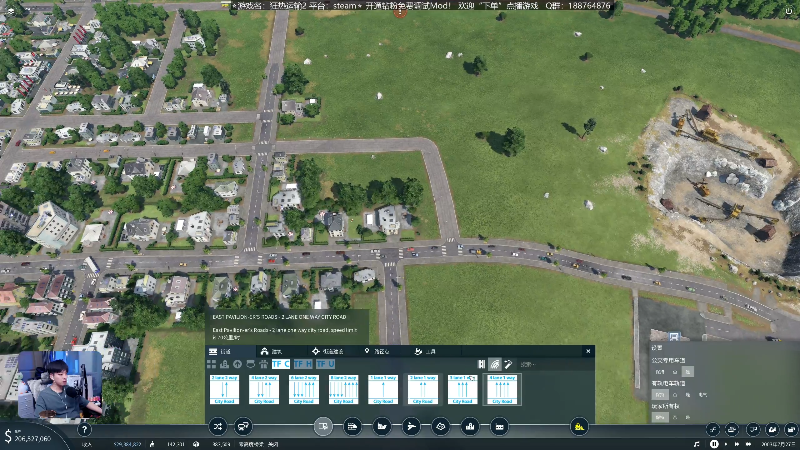The height and width of the screenshot is (450, 800).
Task: Select the first option under first setting
Action: coord(660,371)
